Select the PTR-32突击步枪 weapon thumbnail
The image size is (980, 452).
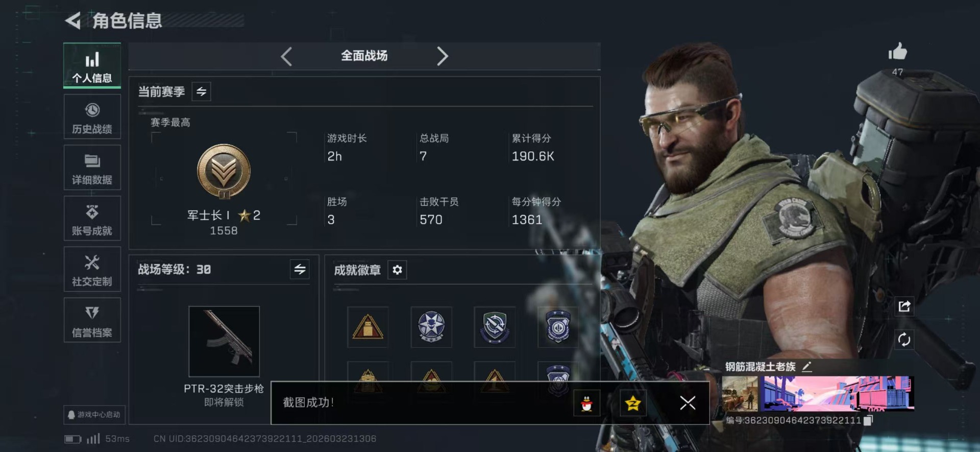click(224, 341)
